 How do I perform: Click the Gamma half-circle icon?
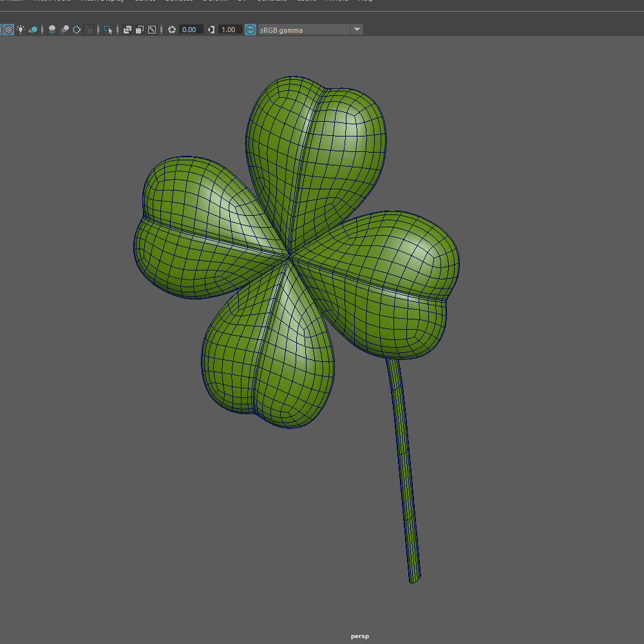pyautogui.click(x=211, y=30)
